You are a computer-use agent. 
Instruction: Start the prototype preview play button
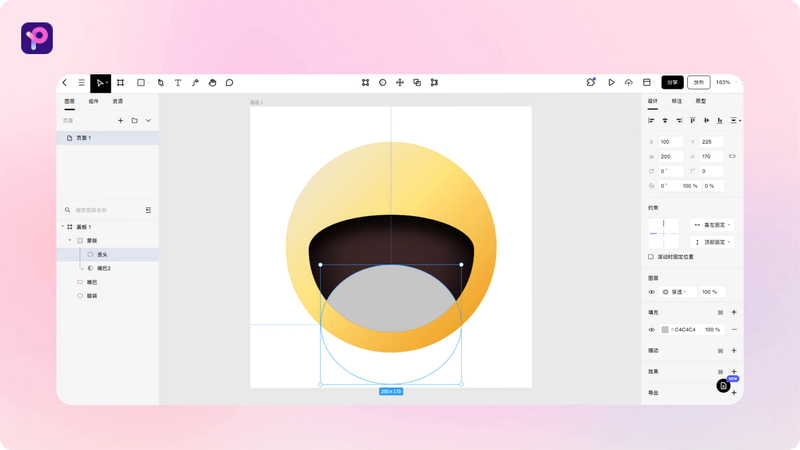611,83
